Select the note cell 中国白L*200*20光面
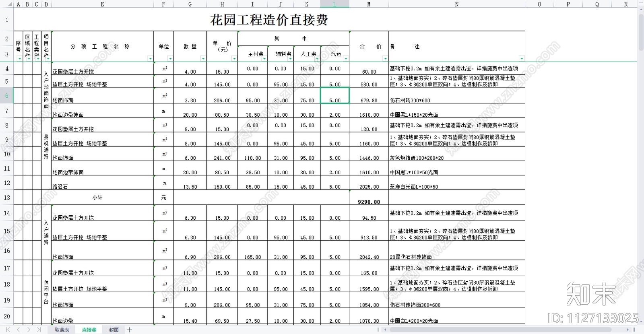The image size is (644, 334). (x=457, y=316)
